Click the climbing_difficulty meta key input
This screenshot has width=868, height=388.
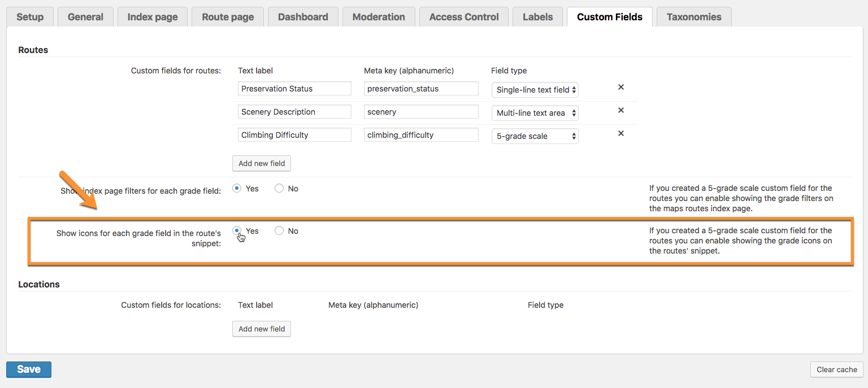pos(421,135)
